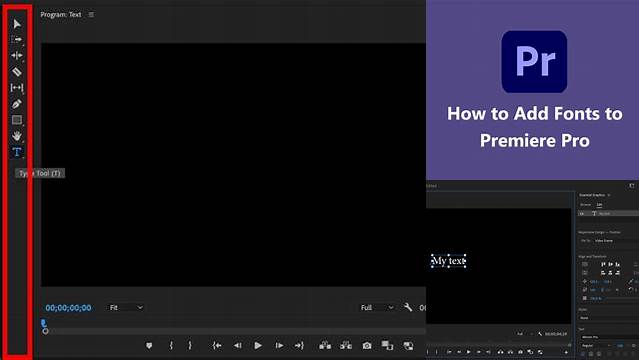Open Button Editor plus in small monitor

pyautogui.click(x=566, y=352)
